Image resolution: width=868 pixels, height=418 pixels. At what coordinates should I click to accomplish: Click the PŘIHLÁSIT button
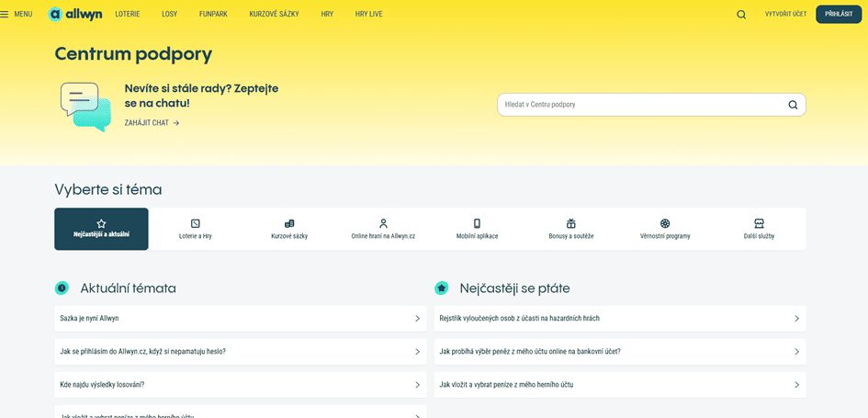pos(839,15)
